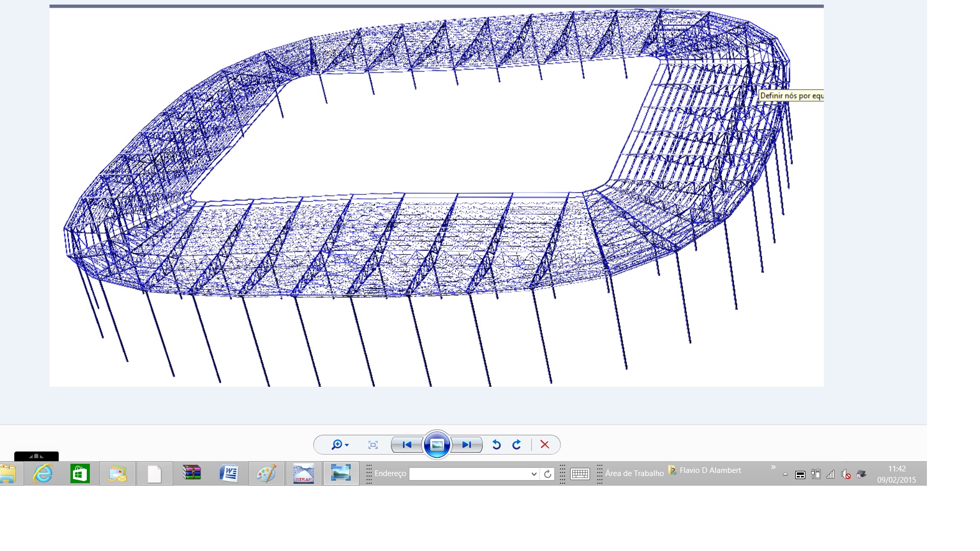Open Paint from the taskbar
980x551 pixels.
pos(266,474)
